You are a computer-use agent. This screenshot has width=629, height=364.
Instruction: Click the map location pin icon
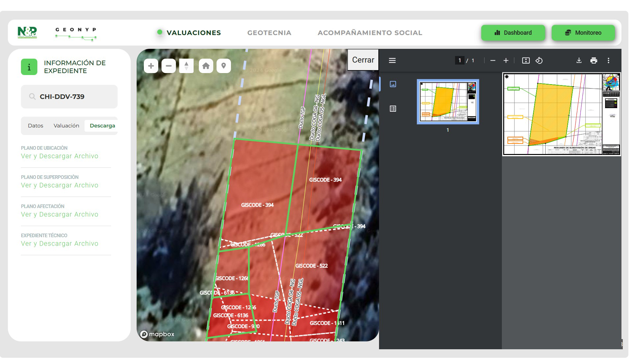click(224, 66)
